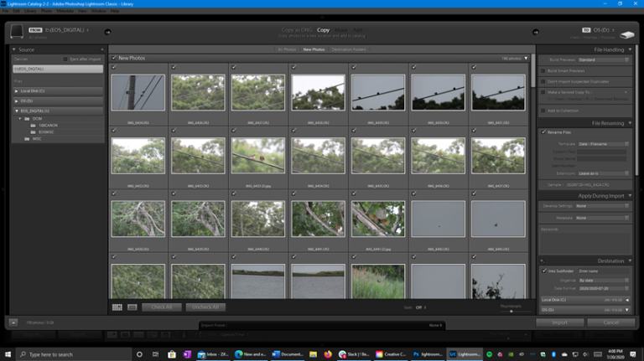Open the Build Previews Standard dropdown

[604, 60]
